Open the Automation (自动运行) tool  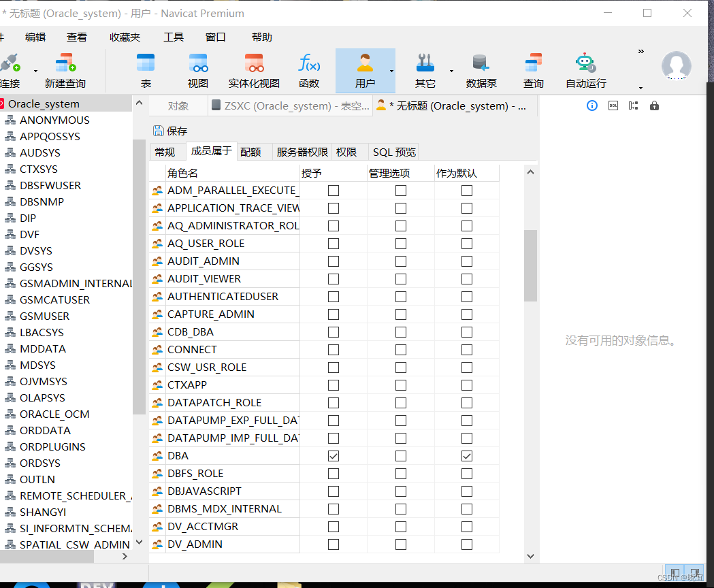pyautogui.click(x=586, y=71)
